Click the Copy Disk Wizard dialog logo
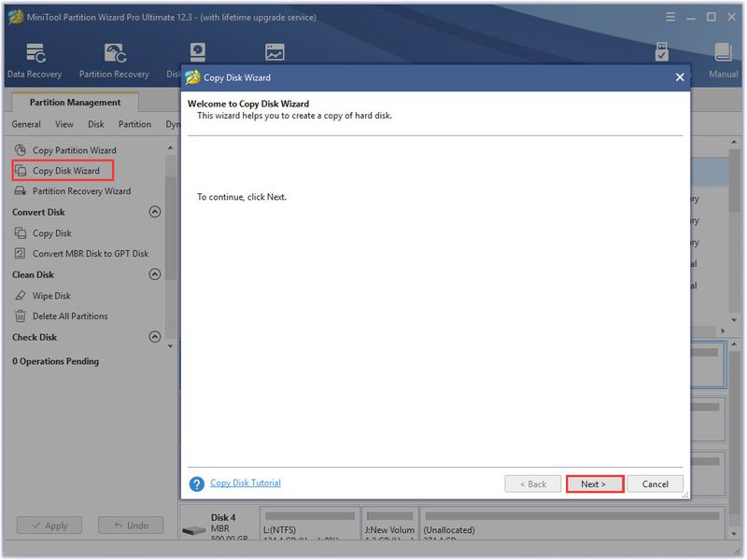747x560 pixels. [192, 77]
